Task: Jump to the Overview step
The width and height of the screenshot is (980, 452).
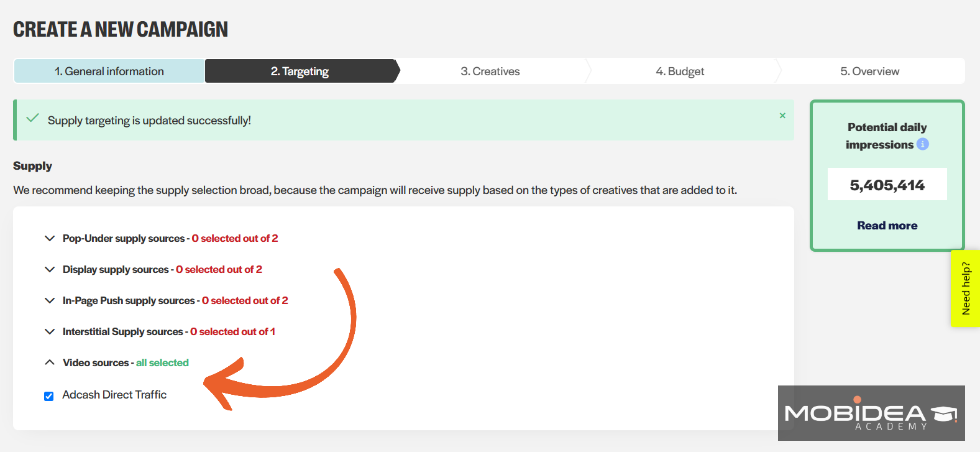Action: pyautogui.click(x=870, y=71)
